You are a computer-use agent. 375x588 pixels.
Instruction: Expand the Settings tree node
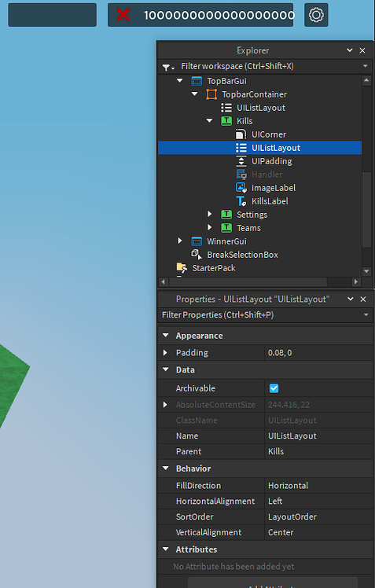click(x=210, y=214)
